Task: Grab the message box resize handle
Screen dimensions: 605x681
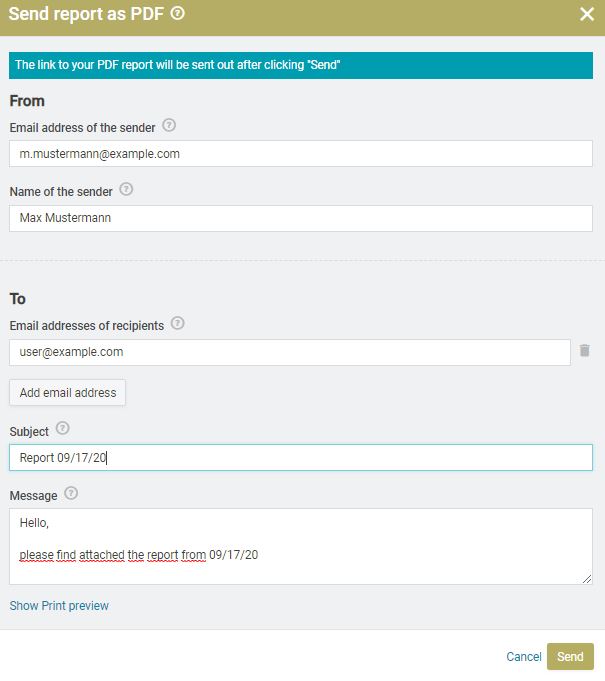Action: pyautogui.click(x=587, y=579)
